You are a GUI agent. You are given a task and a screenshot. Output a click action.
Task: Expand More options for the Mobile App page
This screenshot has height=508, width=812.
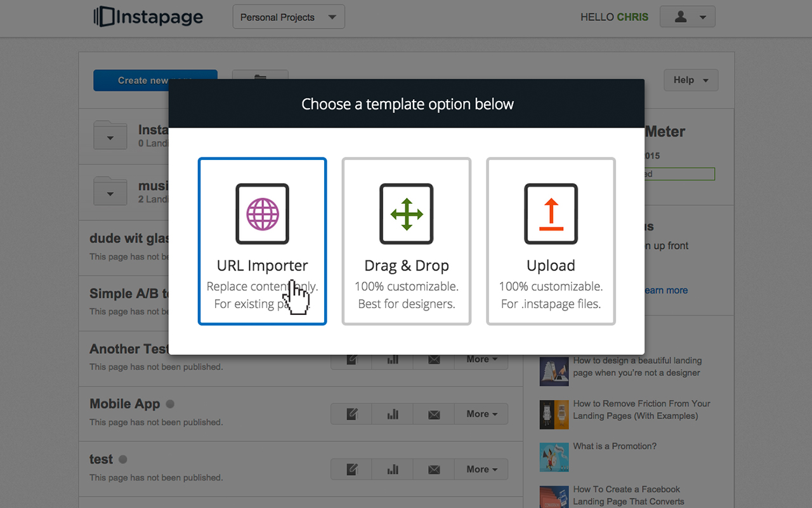point(481,413)
